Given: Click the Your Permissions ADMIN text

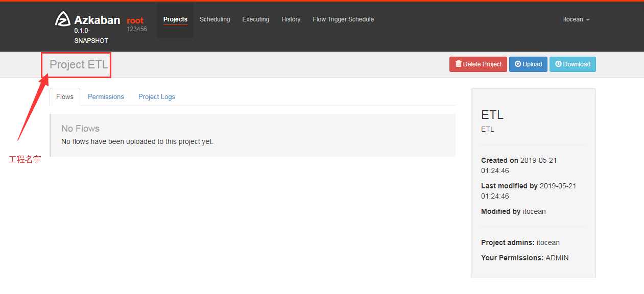Looking at the screenshot, I should coord(524,258).
